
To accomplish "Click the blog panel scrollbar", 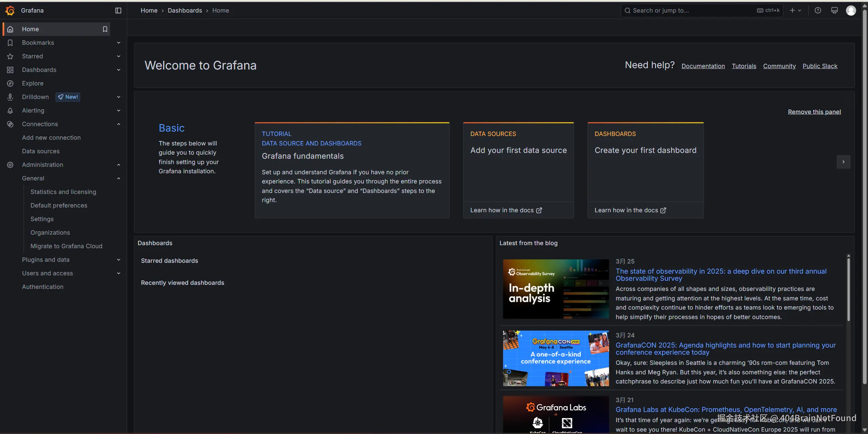I will tap(849, 290).
